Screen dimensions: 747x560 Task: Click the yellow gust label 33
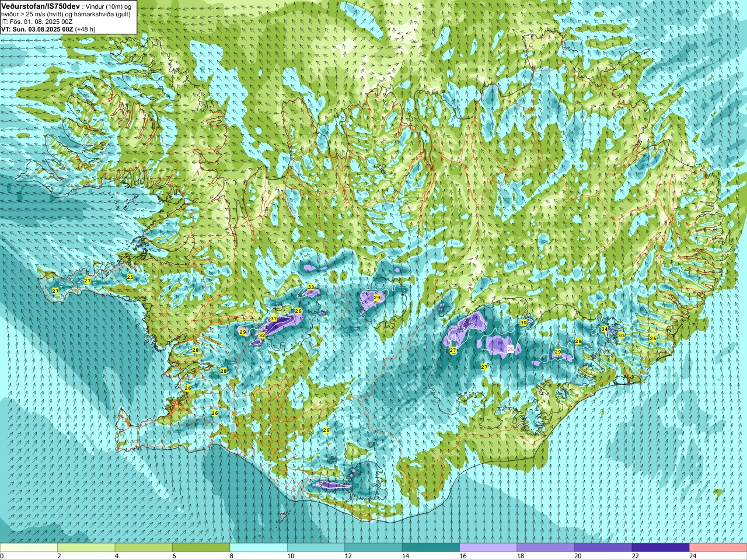coord(311,287)
